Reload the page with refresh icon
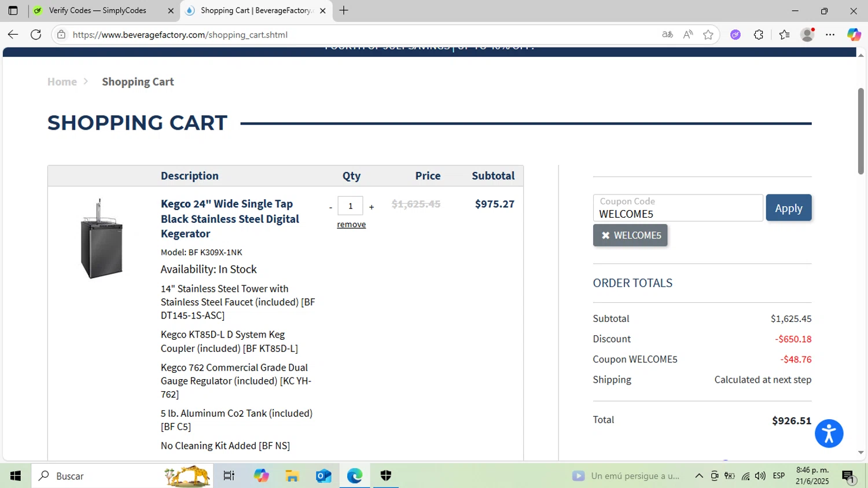The height and width of the screenshot is (488, 868). pos(36,35)
